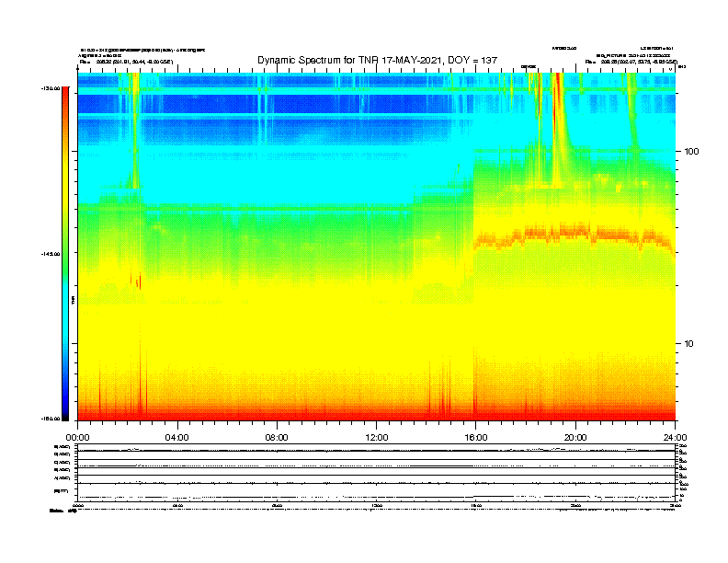Select the 24:00 time axis label

click(675, 437)
